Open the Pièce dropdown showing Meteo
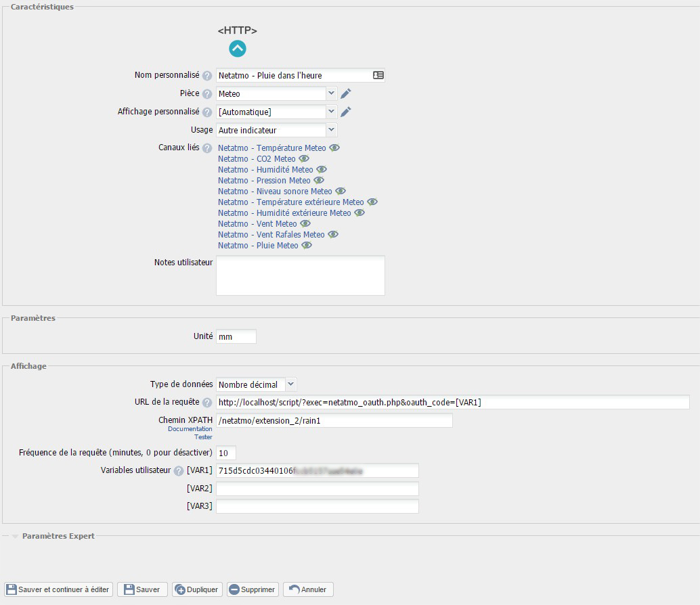The height and width of the screenshot is (605, 700). point(277,93)
